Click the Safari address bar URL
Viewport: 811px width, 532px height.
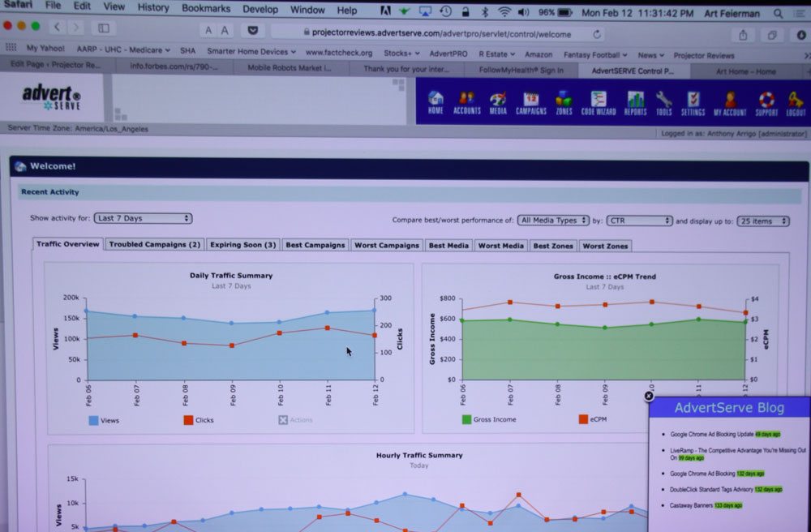coord(441,33)
